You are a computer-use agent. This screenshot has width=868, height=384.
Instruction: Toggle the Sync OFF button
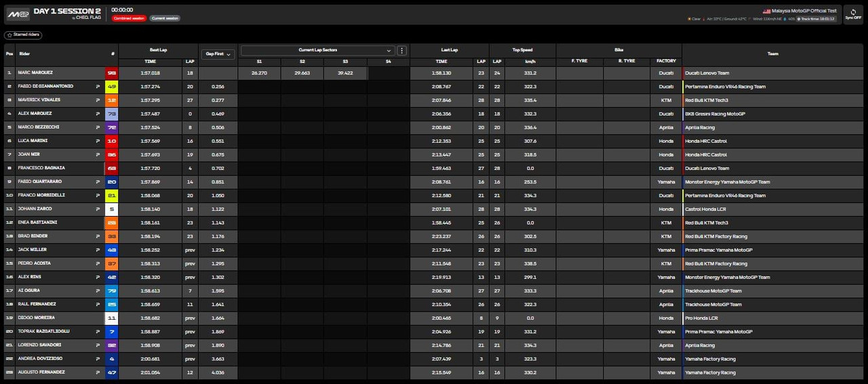(853, 14)
